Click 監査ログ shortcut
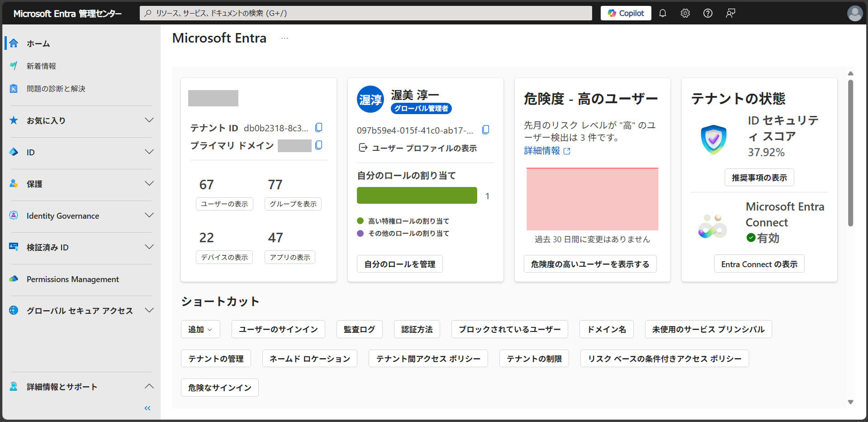This screenshot has height=422, width=868. click(x=360, y=329)
